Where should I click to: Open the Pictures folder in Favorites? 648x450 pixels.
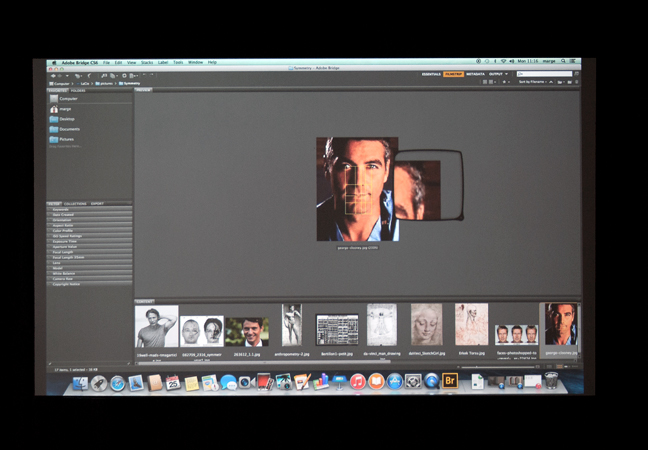[x=66, y=139]
